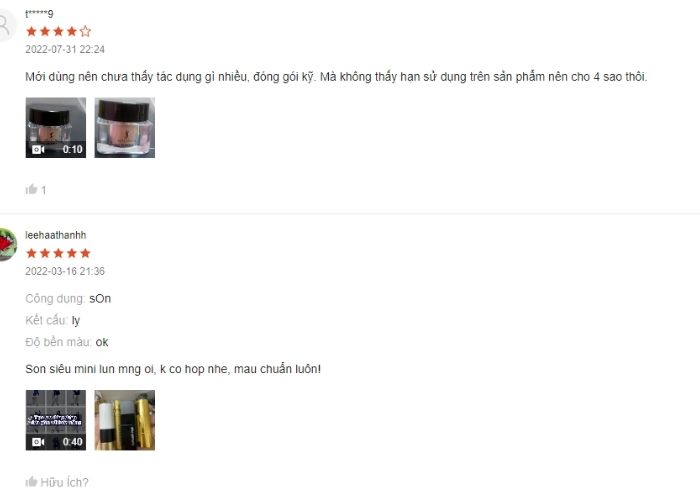Click the five-star rating of leehaathanhh
Viewport: 700px width, 500px height.
pos(58,253)
